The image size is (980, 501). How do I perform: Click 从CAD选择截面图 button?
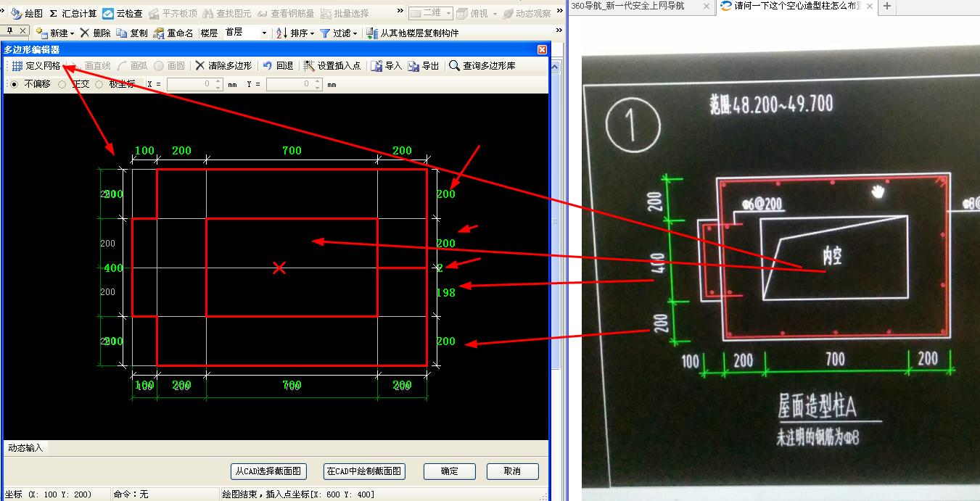click(x=268, y=471)
